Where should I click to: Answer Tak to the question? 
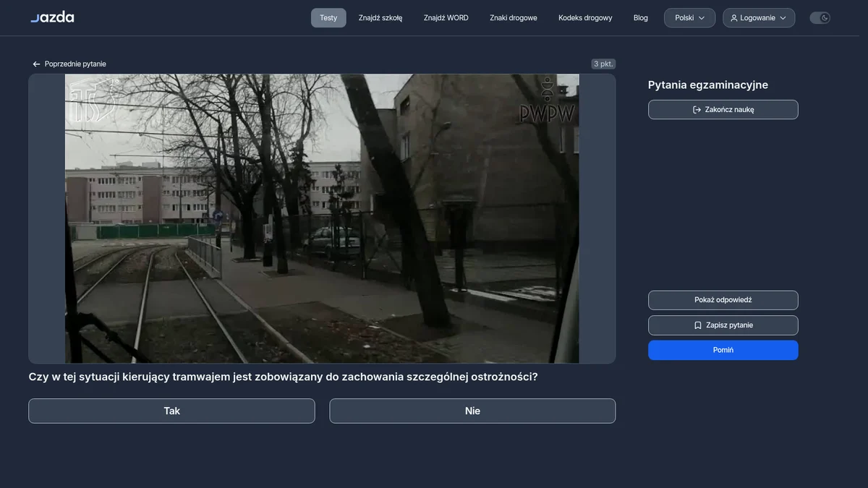[171, 411]
